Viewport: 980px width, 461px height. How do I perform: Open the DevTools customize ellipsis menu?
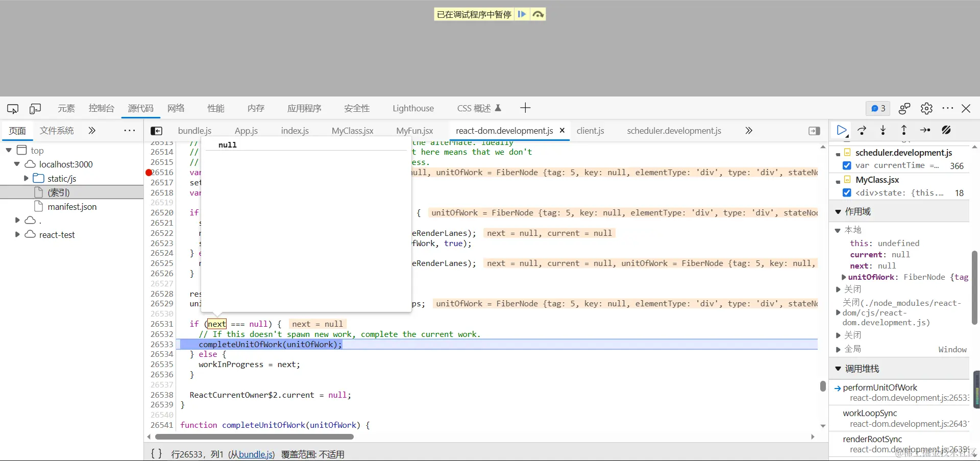click(x=948, y=108)
